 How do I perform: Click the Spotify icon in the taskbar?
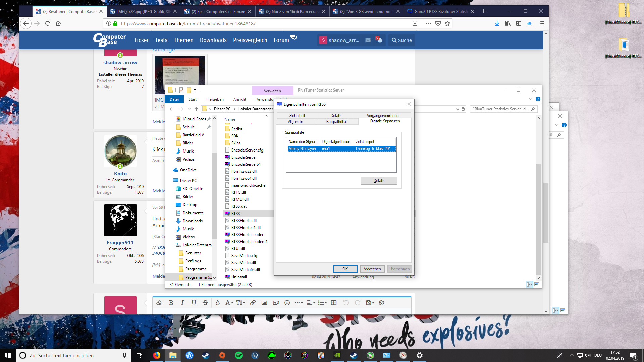pyautogui.click(x=239, y=355)
